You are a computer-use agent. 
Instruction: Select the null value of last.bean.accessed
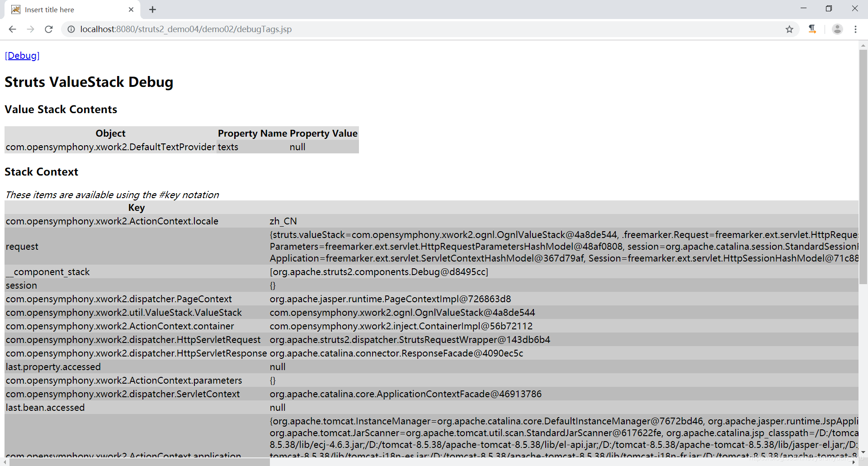tap(278, 408)
